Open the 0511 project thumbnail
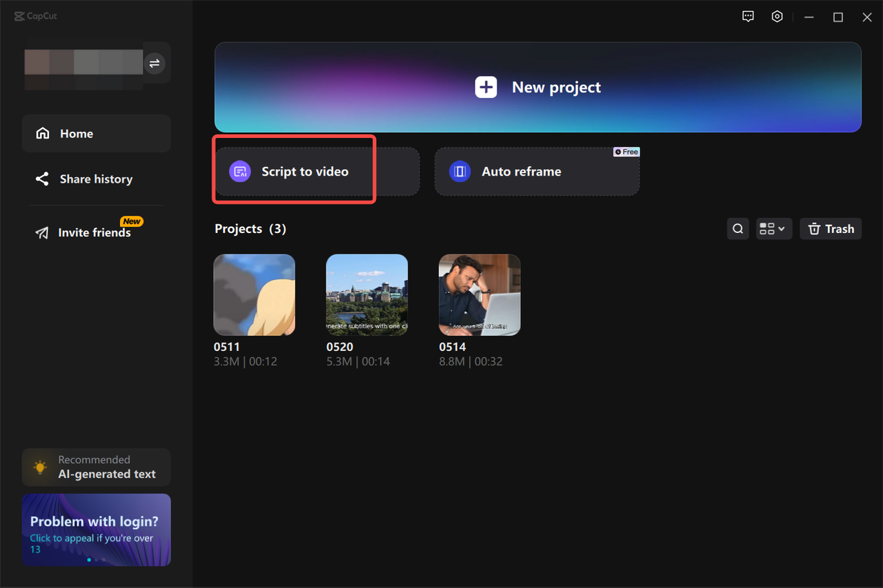 point(254,295)
